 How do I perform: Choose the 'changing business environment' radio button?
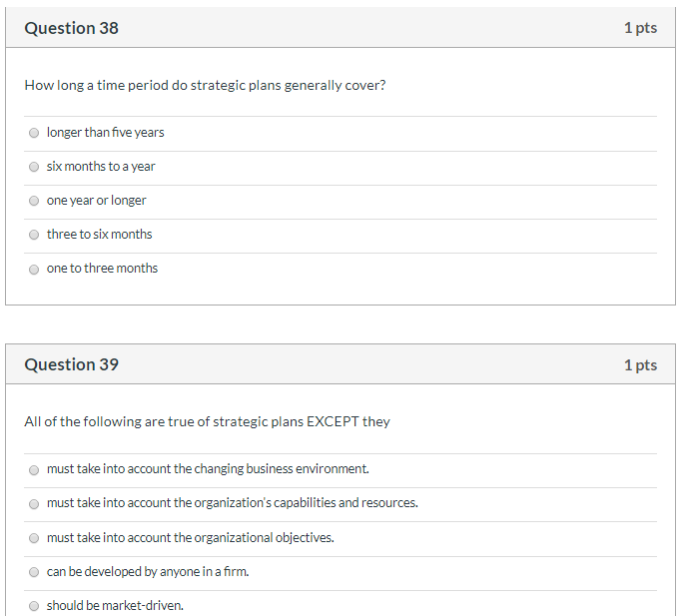(34, 469)
